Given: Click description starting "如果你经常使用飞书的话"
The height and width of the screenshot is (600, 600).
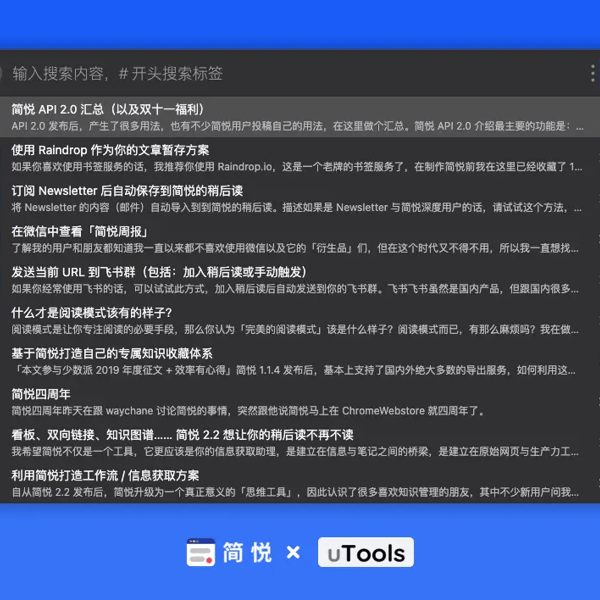Looking at the screenshot, I should pos(295,289).
